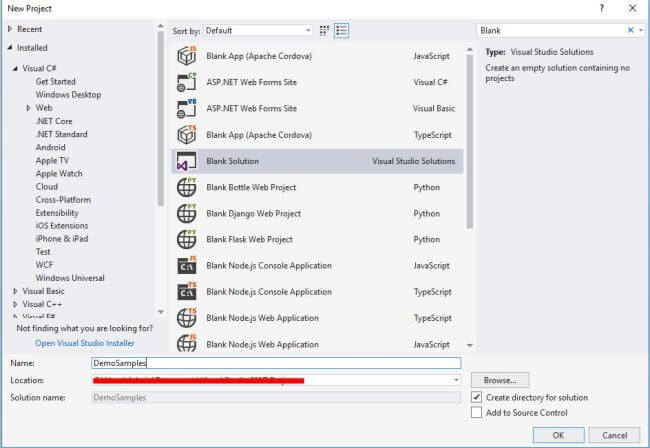Click the category tree scrollbar thumb
The width and height of the screenshot is (650, 448).
[x=161, y=118]
